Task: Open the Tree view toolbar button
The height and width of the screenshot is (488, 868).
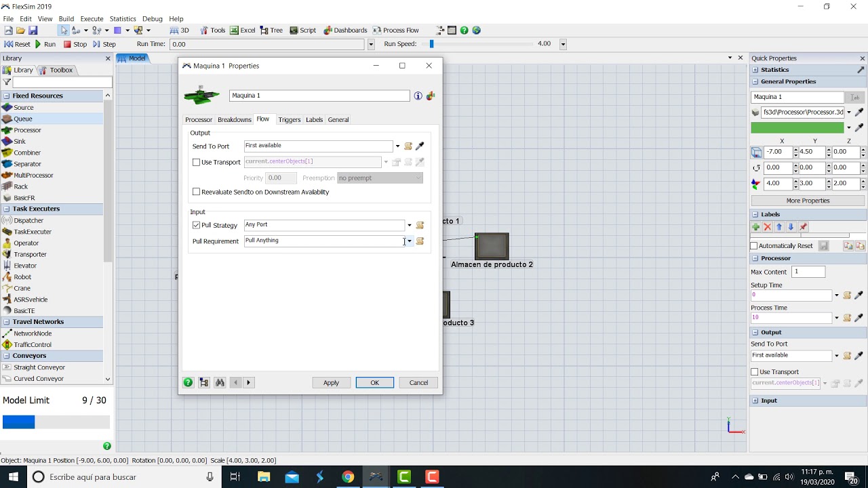Action: [x=271, y=30]
